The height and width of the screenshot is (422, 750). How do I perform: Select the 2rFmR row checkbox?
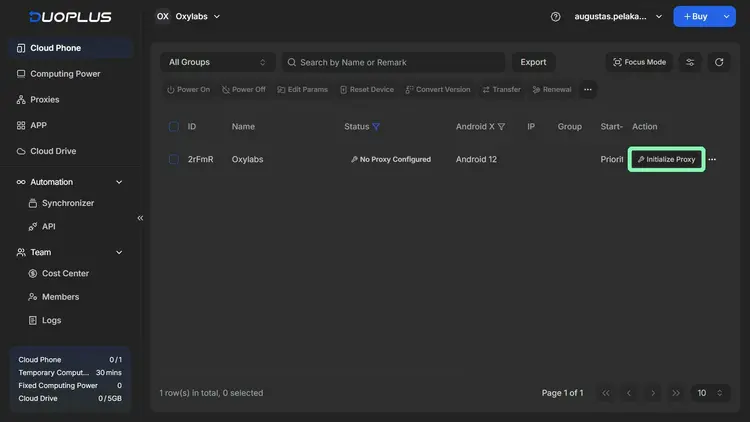[174, 159]
